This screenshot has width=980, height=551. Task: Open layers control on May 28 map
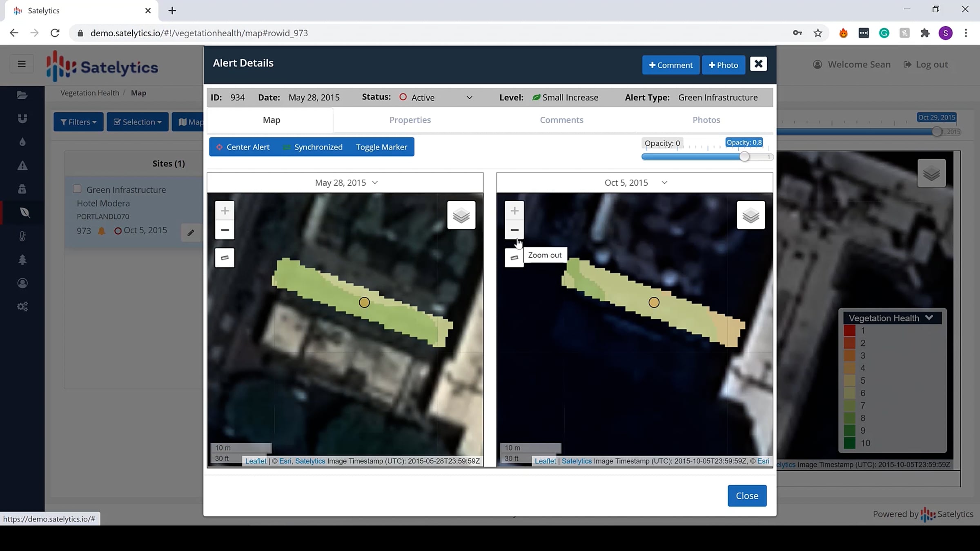[461, 215]
